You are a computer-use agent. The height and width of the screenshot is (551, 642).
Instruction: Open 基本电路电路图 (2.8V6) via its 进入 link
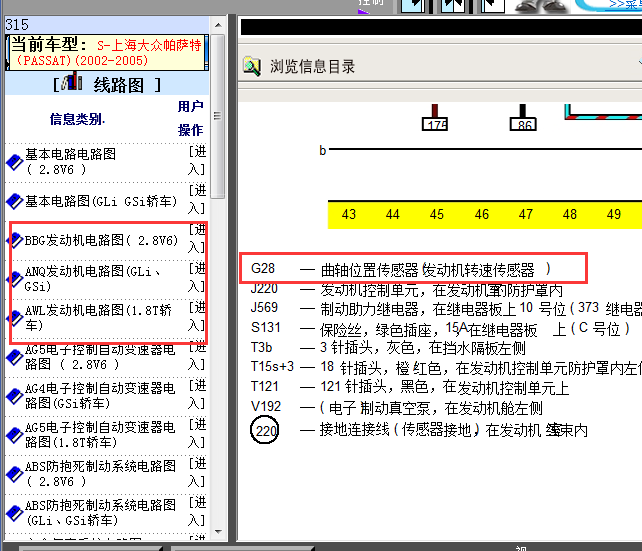[197, 160]
